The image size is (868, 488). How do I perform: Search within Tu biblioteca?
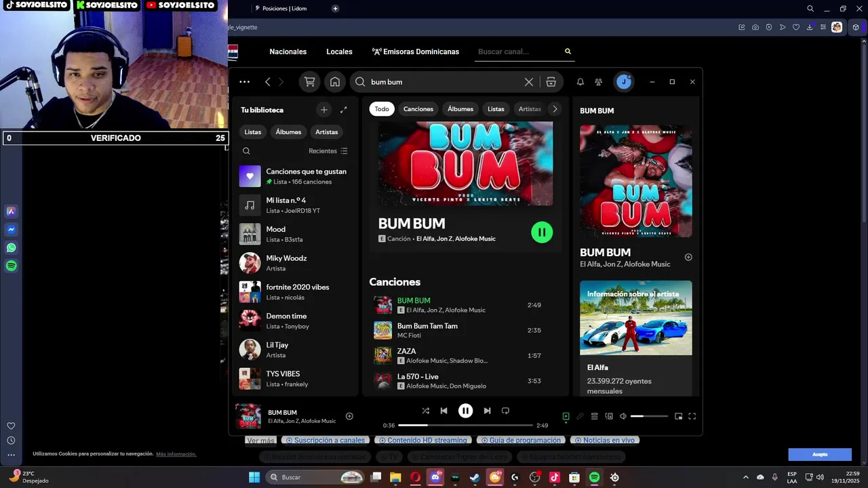click(246, 151)
